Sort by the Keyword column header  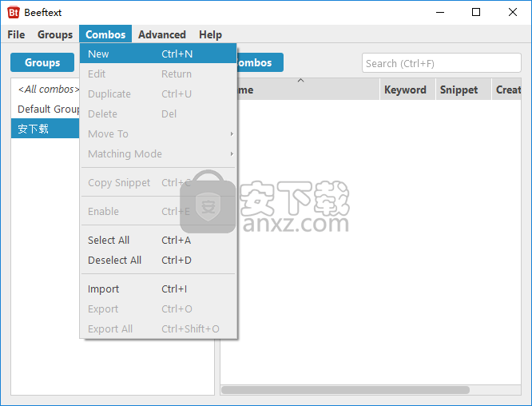(405, 90)
